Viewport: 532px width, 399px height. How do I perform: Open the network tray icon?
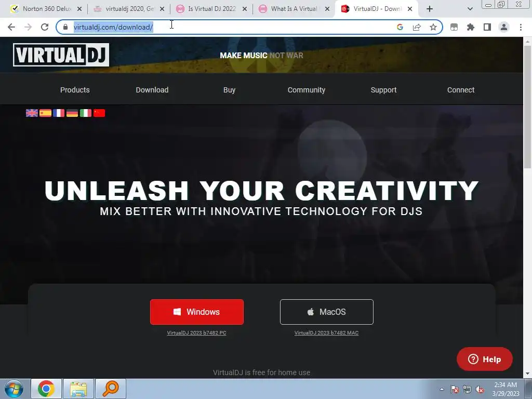click(x=467, y=389)
